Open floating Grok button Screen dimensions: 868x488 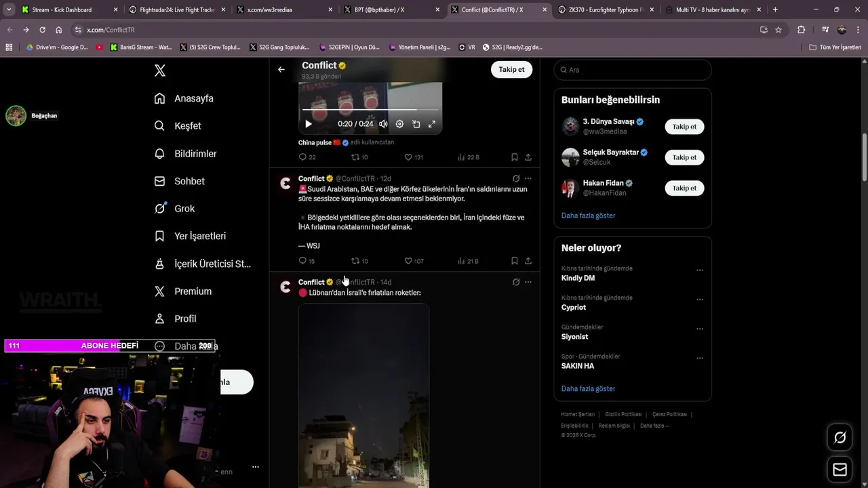[x=840, y=438]
